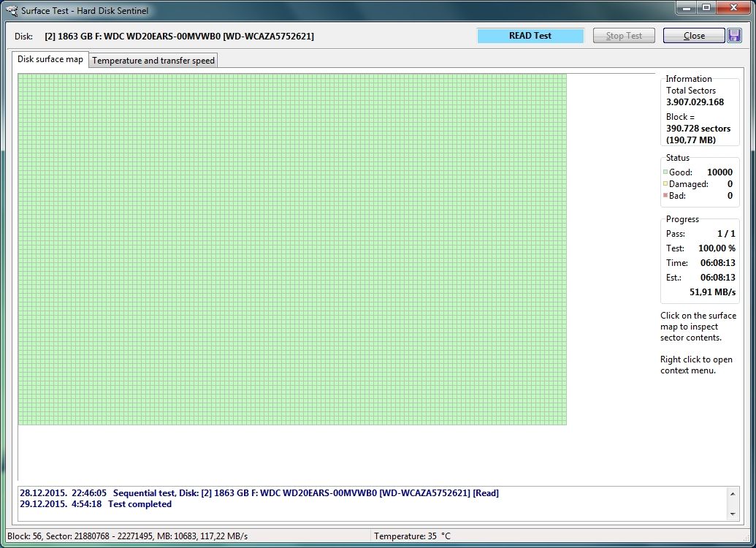The width and height of the screenshot is (756, 548).
Task: Click 'Right click to open context menu' hint
Action: tap(696, 365)
